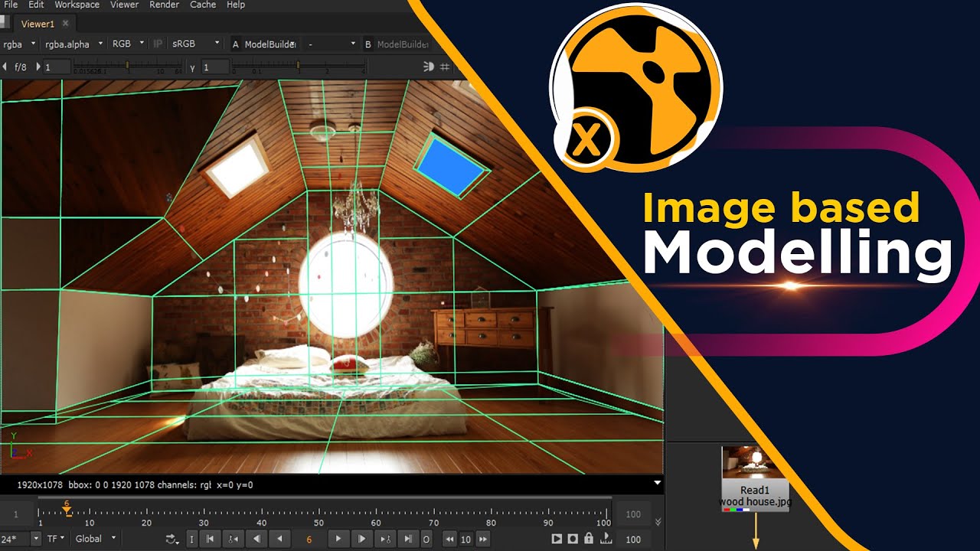The image size is (980, 551).
Task: Select the Read1 node thumbnail
Action: tap(755, 461)
